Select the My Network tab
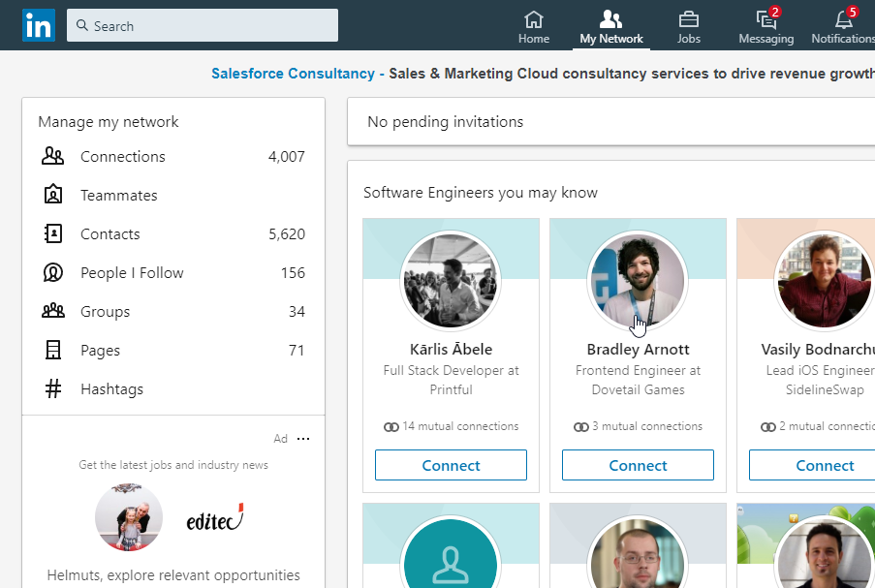Image resolution: width=875 pixels, height=588 pixels. (610, 27)
